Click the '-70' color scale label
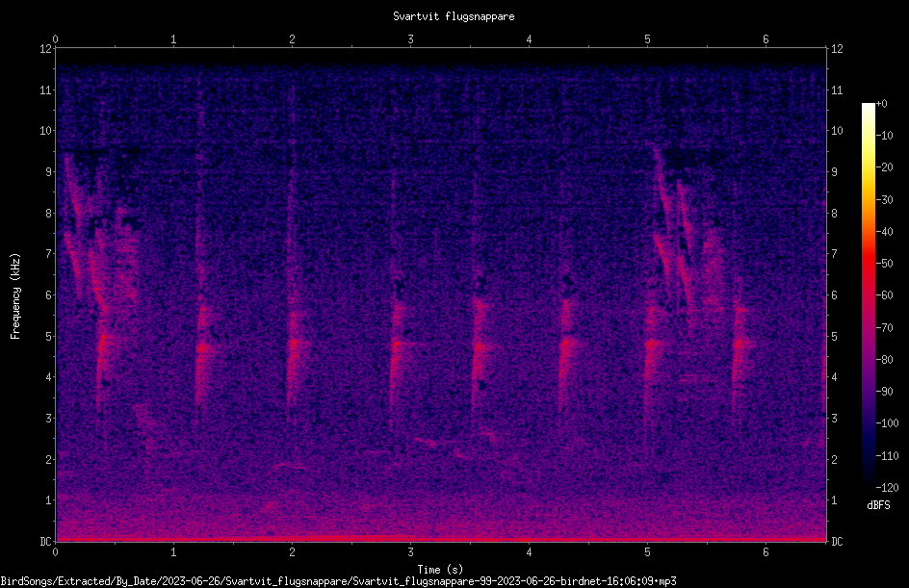 click(x=884, y=328)
